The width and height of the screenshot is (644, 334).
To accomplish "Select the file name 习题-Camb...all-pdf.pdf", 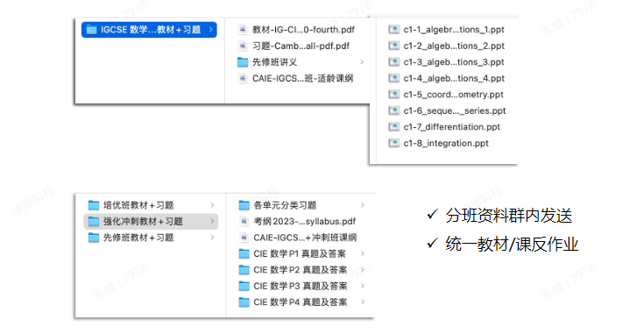I will point(301,46).
